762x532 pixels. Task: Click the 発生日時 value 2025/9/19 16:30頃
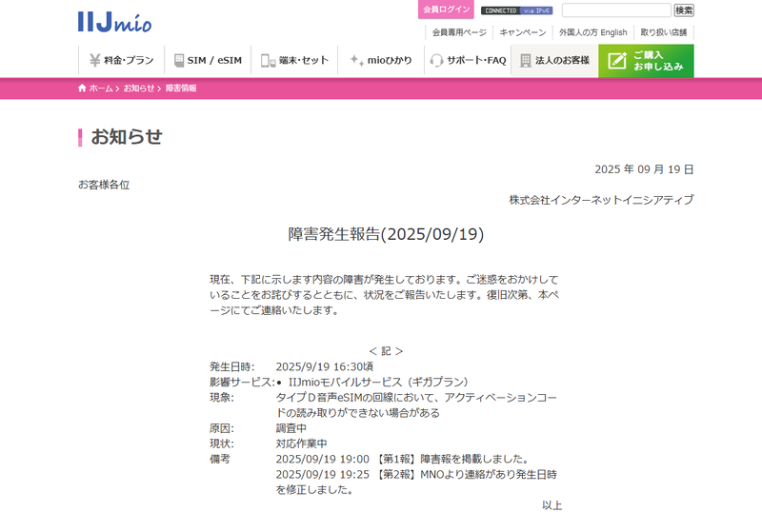pos(325,366)
